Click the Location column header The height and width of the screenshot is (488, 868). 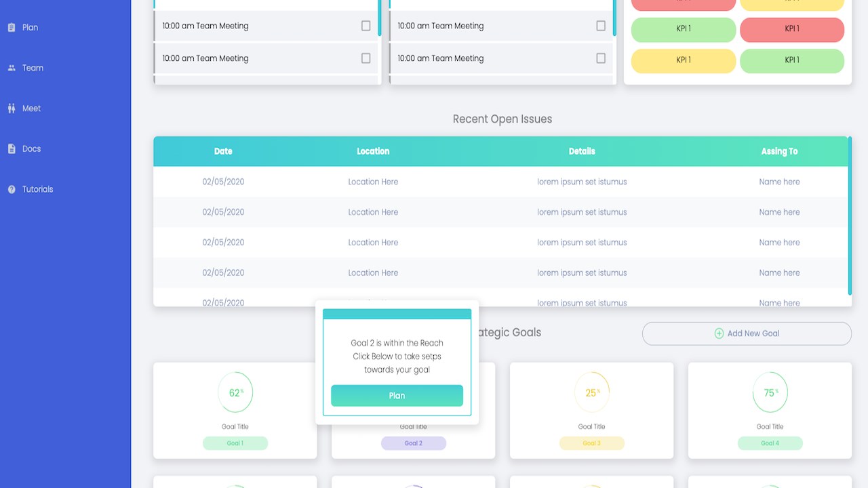373,151
